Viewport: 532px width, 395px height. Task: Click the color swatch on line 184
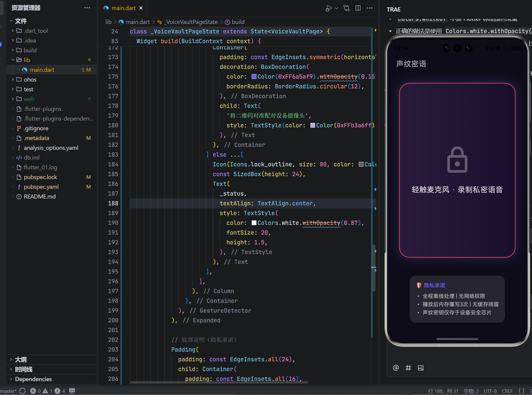pos(361,164)
